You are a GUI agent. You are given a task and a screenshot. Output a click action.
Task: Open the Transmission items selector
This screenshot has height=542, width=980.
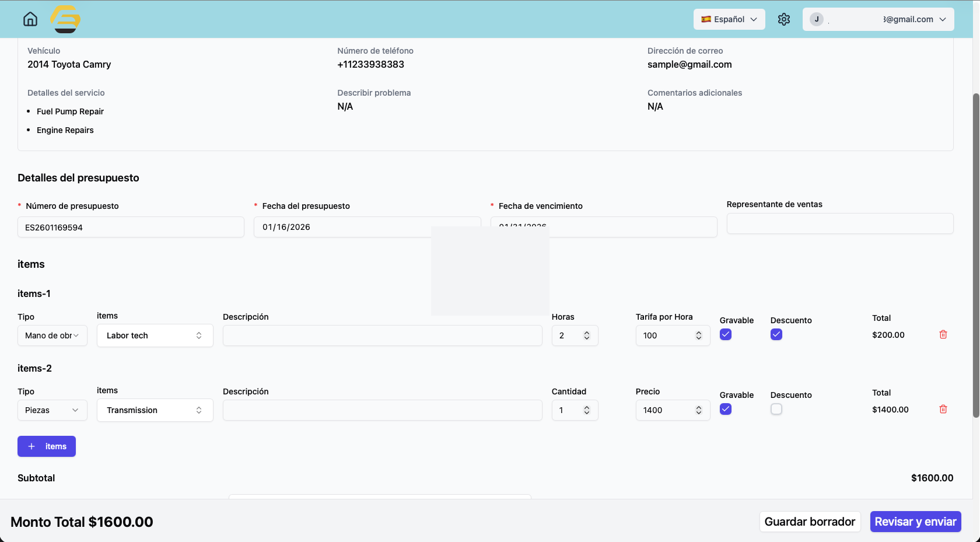point(155,410)
